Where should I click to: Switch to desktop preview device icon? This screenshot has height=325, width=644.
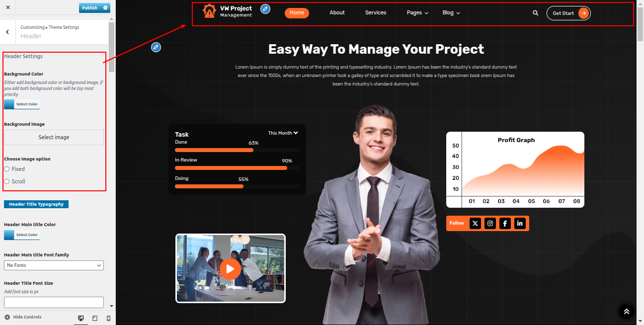(81, 318)
